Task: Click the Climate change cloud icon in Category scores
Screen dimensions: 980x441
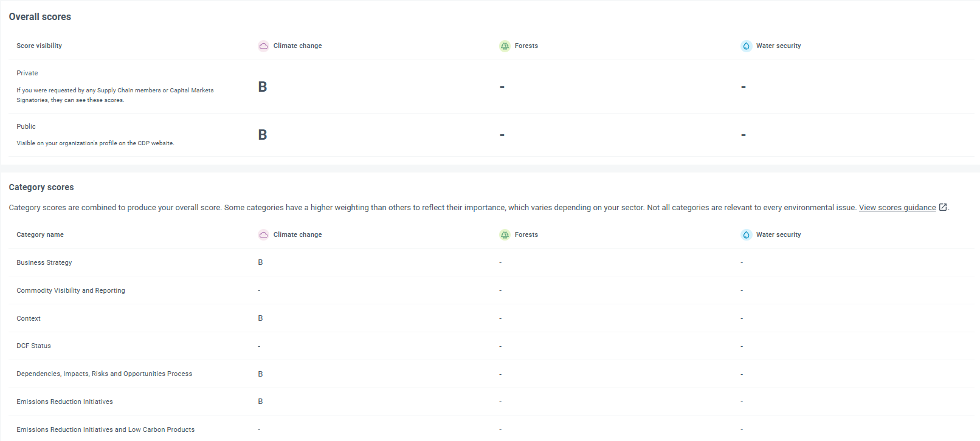Action: click(263, 235)
